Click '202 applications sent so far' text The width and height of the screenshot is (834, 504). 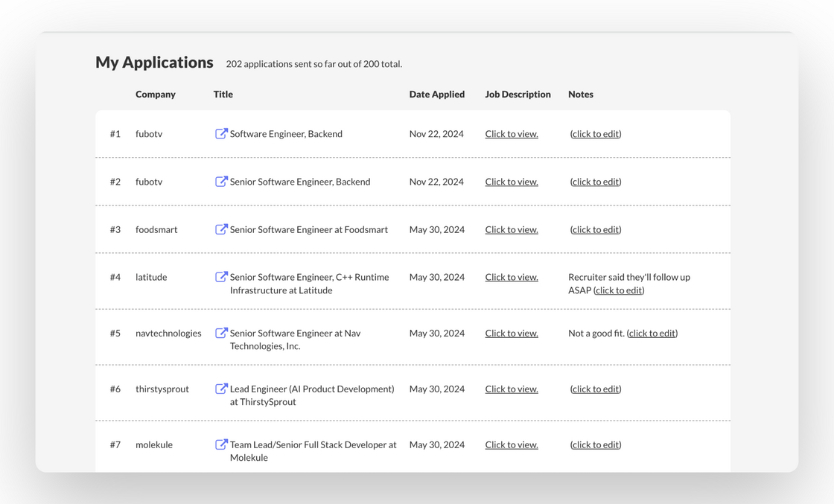pyautogui.click(x=313, y=64)
